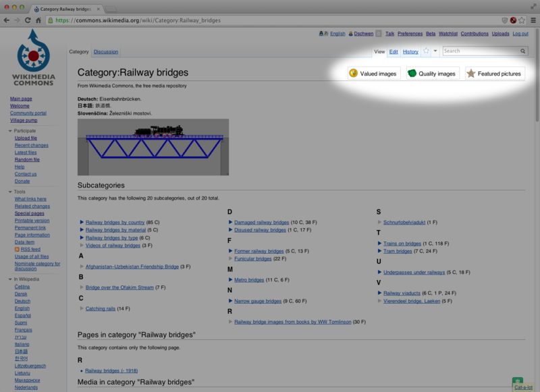Click the search magnifier icon
Viewport: 540px width, 392px height.
point(523,51)
